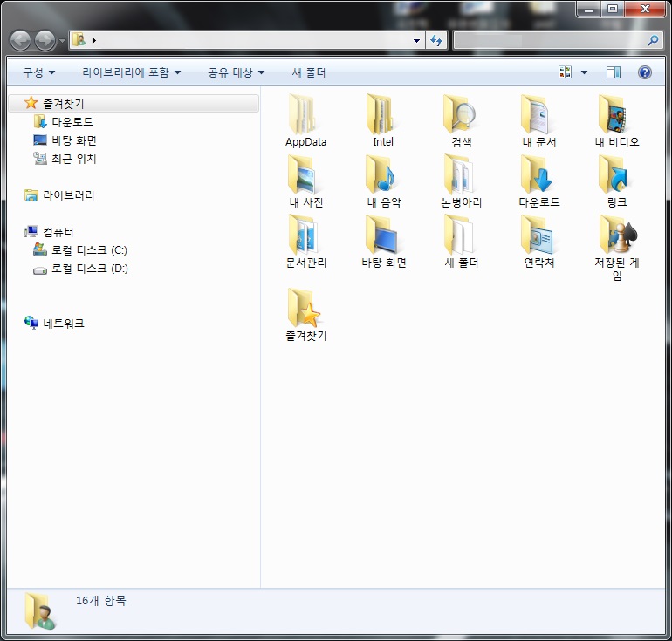Click the Forward navigation button

coord(45,41)
